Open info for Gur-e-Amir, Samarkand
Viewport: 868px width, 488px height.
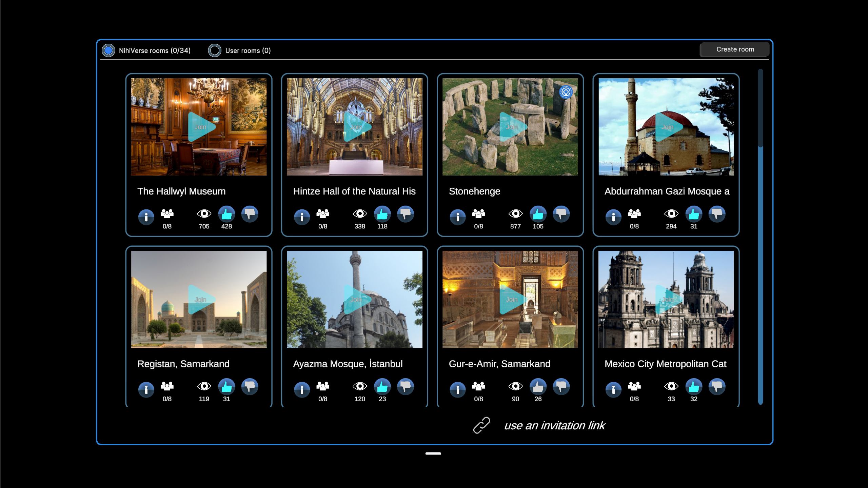tap(458, 389)
